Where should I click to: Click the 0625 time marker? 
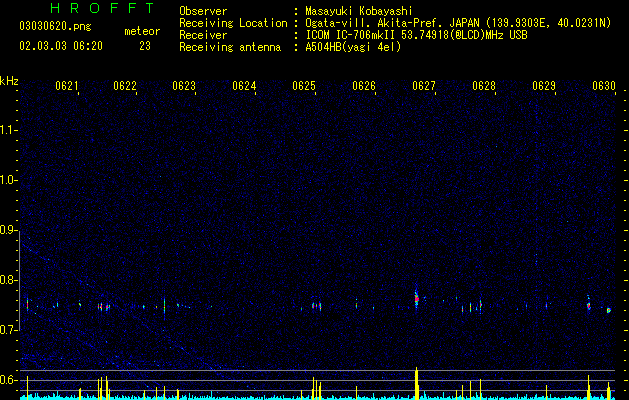(304, 86)
